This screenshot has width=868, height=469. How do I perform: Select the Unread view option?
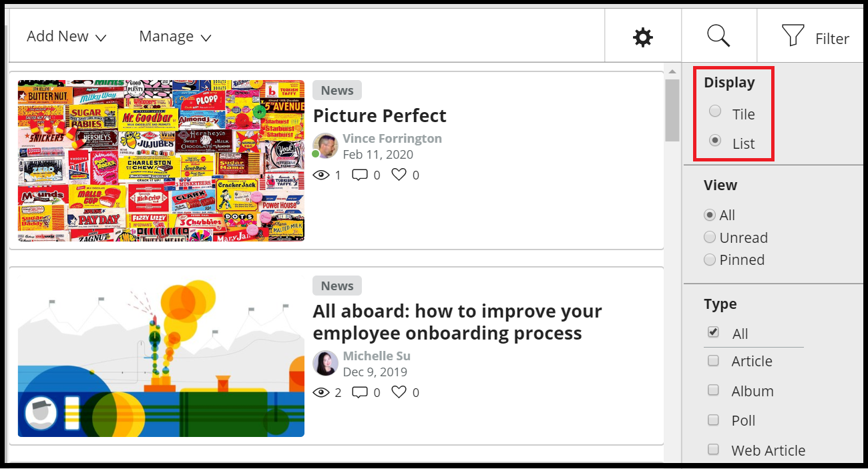[710, 238]
